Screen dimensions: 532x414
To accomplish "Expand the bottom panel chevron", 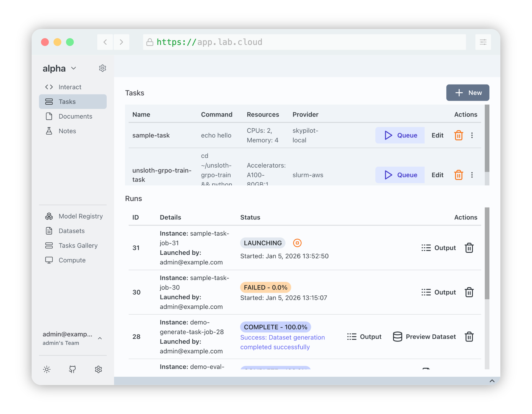I will pos(492,381).
